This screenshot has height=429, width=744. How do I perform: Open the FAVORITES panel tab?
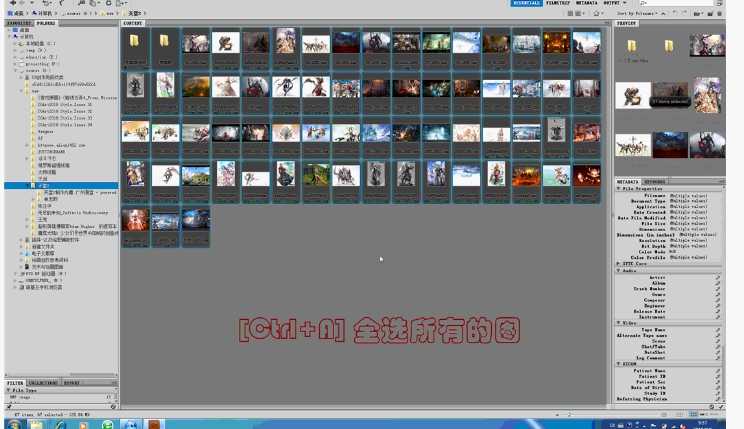19,23
